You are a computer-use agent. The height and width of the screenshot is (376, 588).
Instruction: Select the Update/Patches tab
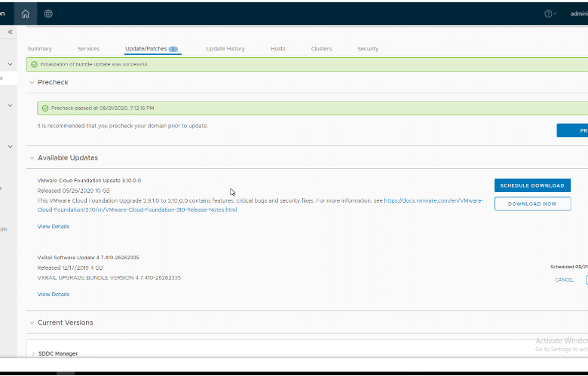pyautogui.click(x=152, y=49)
